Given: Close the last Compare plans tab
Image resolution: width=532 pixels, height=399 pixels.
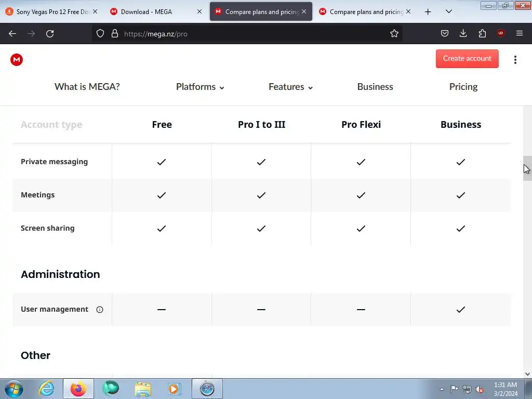Looking at the screenshot, I should pos(408,11).
